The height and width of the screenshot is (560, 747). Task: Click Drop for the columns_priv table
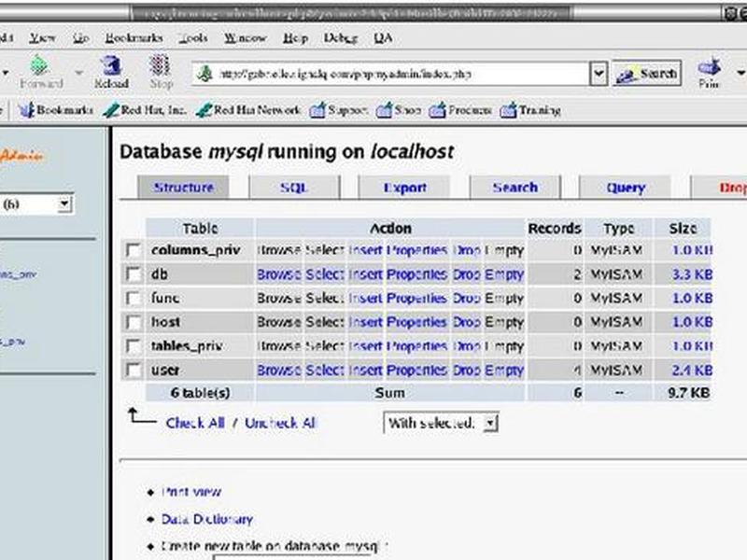pyautogui.click(x=466, y=250)
